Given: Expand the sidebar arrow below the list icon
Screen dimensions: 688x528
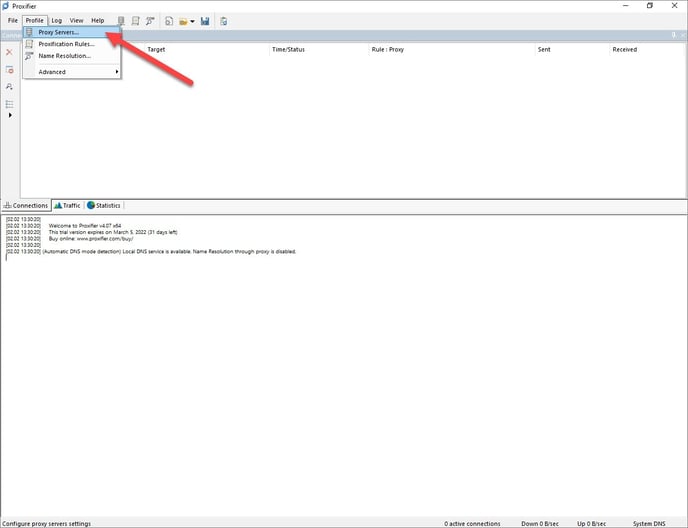Looking at the screenshot, I should click(10, 115).
